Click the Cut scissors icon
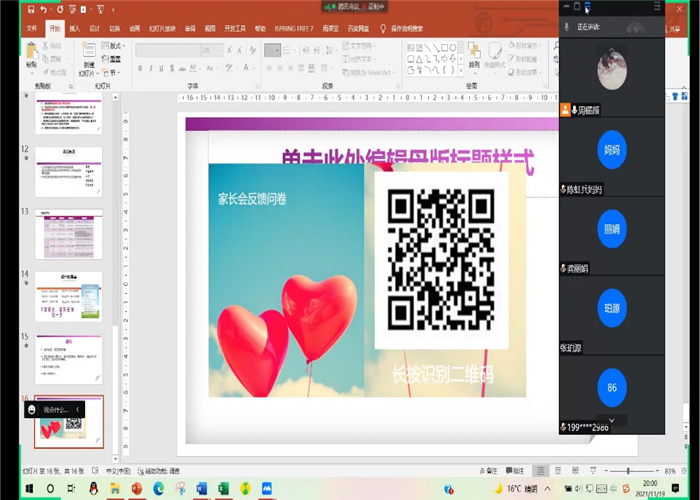 coord(46,46)
